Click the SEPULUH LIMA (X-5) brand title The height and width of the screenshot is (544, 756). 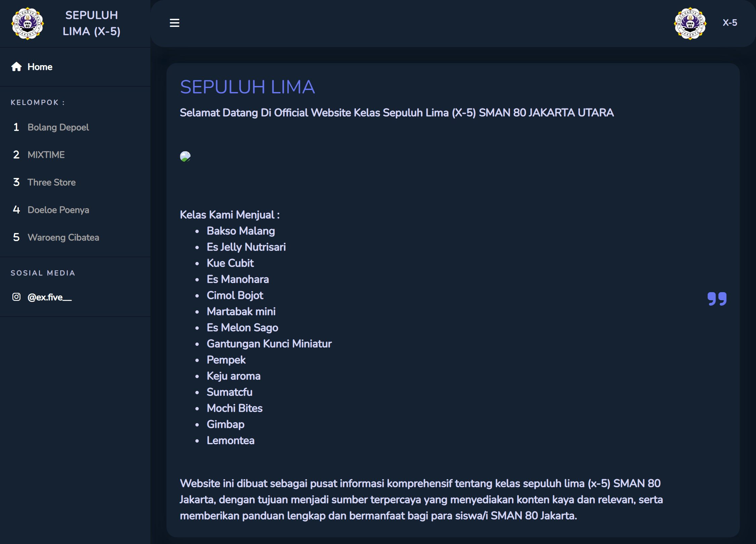pyautogui.click(x=91, y=23)
